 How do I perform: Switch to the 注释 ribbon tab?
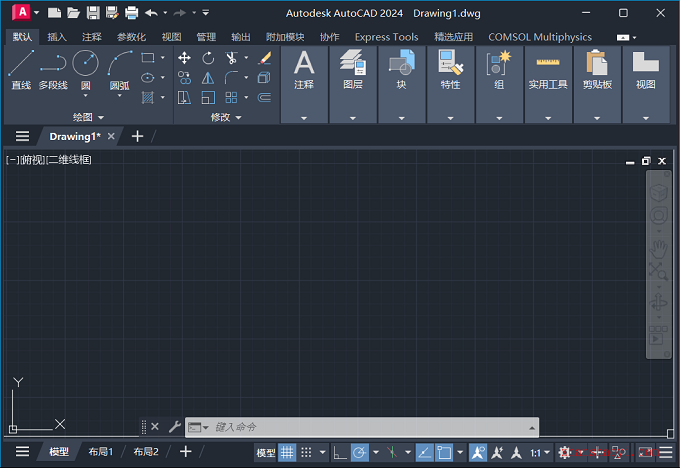(92, 37)
